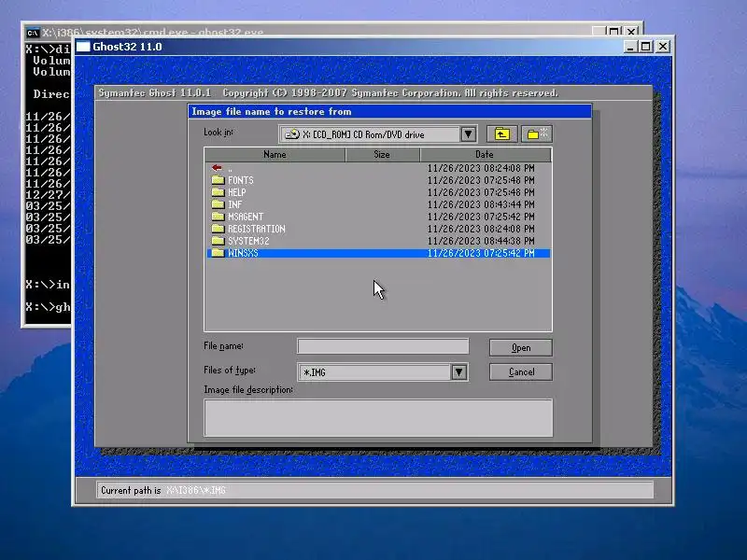The image size is (747, 560).
Task: Sort the list by Date column
Action: pyautogui.click(x=485, y=154)
